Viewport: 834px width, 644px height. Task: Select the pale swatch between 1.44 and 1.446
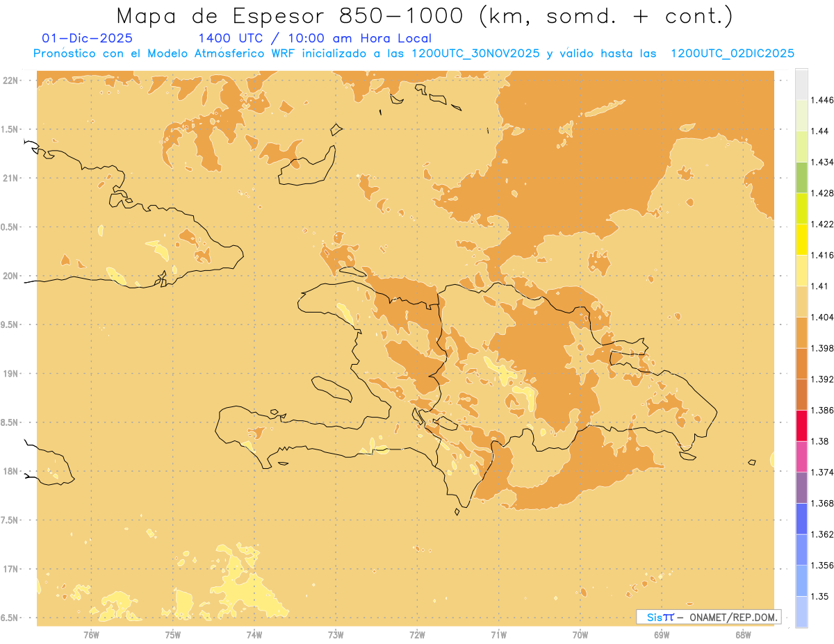coord(801,115)
